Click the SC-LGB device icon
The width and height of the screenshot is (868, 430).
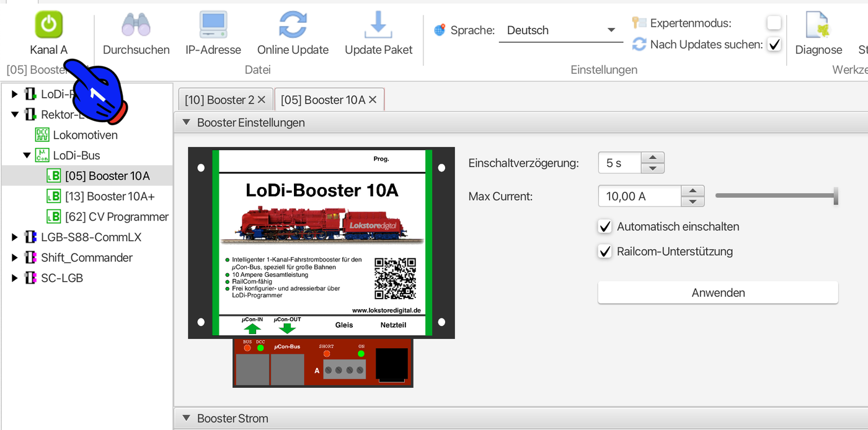[30, 278]
